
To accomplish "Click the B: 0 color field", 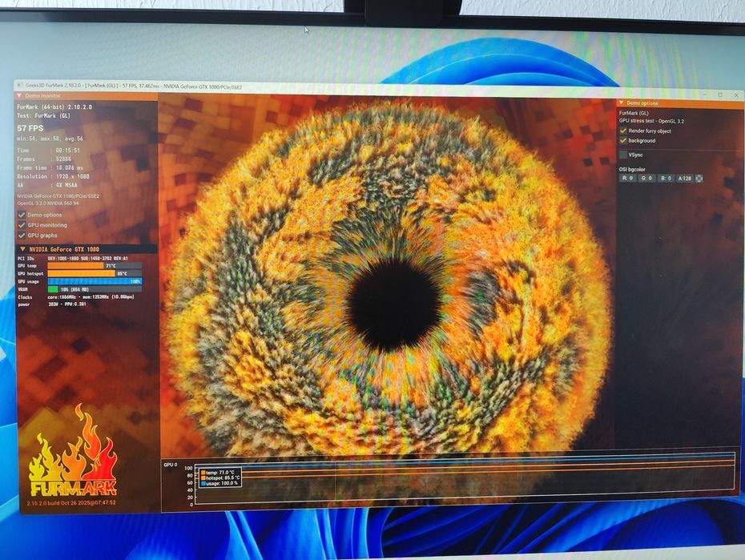I will coord(666,178).
